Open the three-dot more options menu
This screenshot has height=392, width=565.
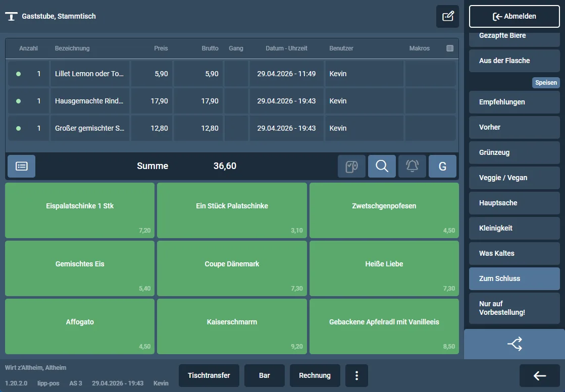357,375
